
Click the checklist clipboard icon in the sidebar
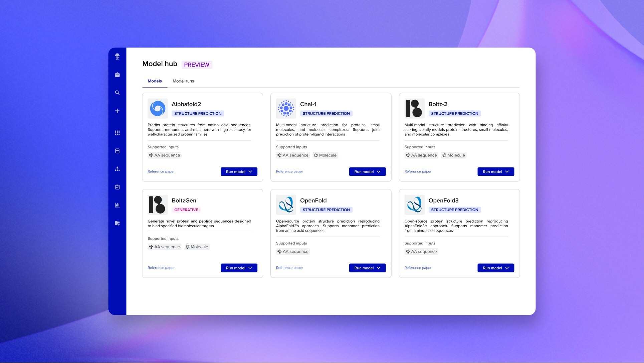pos(117,187)
